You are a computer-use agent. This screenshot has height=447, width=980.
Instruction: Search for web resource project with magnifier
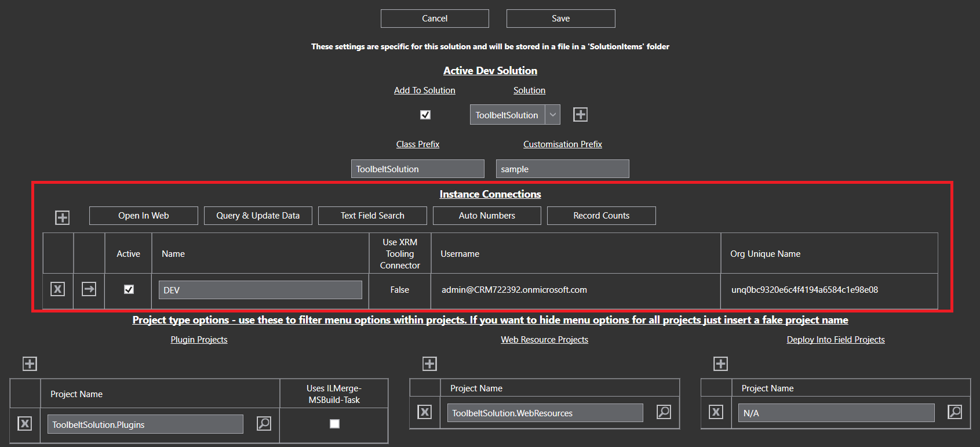tap(664, 412)
